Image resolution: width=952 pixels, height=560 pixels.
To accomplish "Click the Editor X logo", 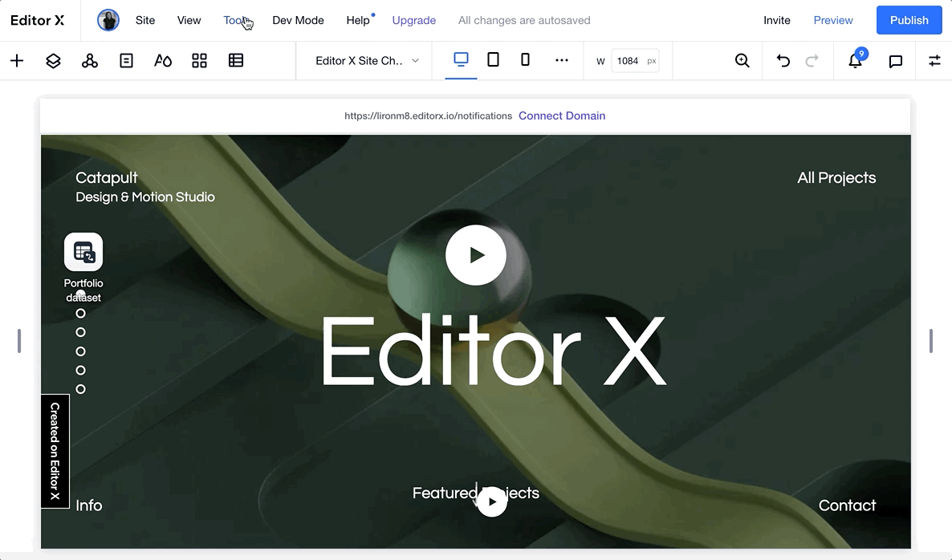I will pos(37,20).
